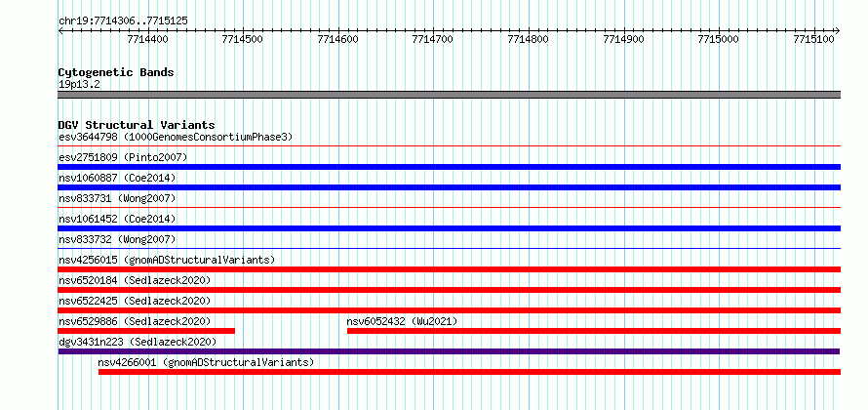The width and height of the screenshot is (868, 410).
Task: Click ruler position 7715100
Action: pyautogui.click(x=813, y=39)
